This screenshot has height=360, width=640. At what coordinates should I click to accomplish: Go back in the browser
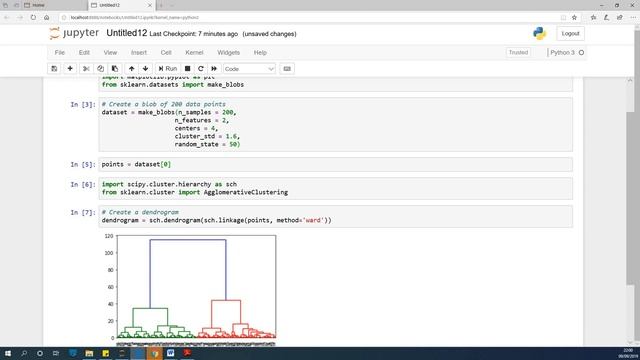(7, 18)
